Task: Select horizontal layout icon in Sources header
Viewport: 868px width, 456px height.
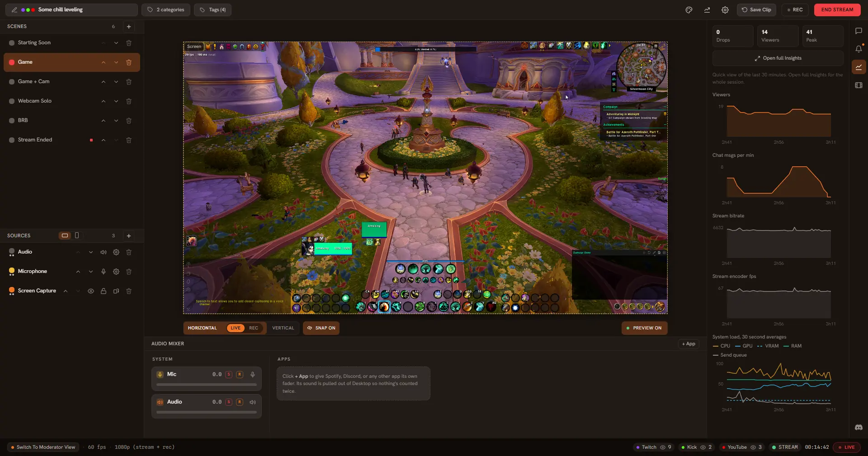Action: coord(65,235)
